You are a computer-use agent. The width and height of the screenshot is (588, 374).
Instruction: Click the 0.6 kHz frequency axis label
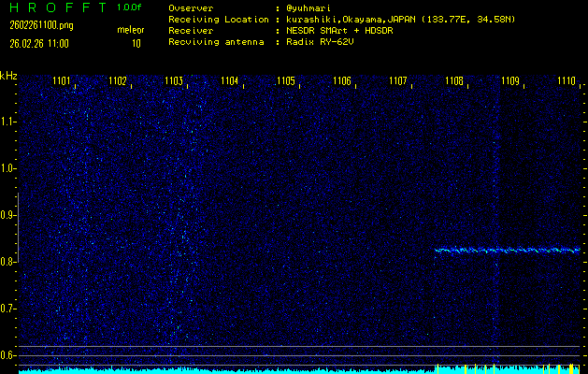(9, 354)
